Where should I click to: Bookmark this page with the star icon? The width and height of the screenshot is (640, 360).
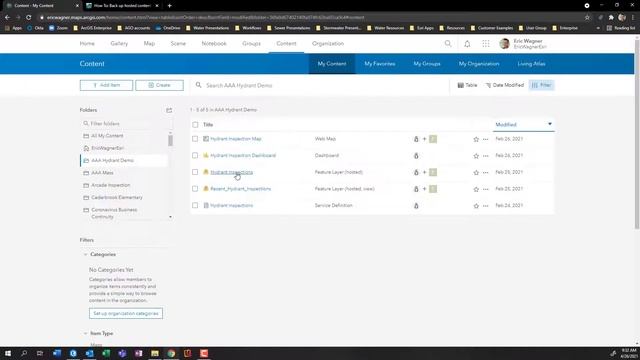tap(587, 18)
